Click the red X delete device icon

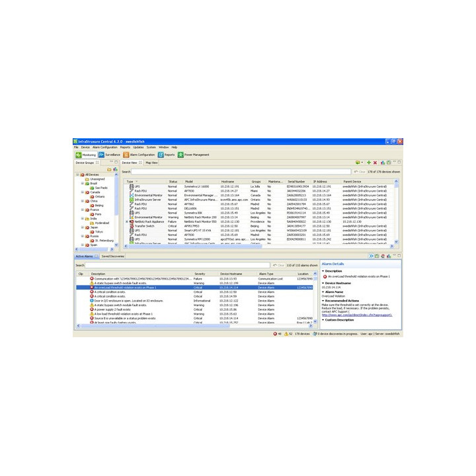click(x=375, y=163)
